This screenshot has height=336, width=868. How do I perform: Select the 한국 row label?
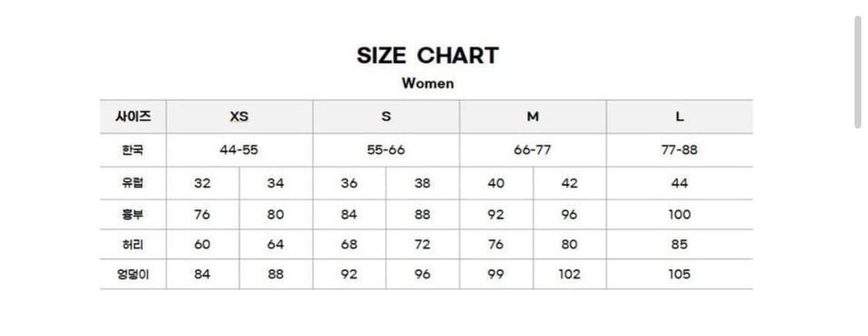pos(133,150)
